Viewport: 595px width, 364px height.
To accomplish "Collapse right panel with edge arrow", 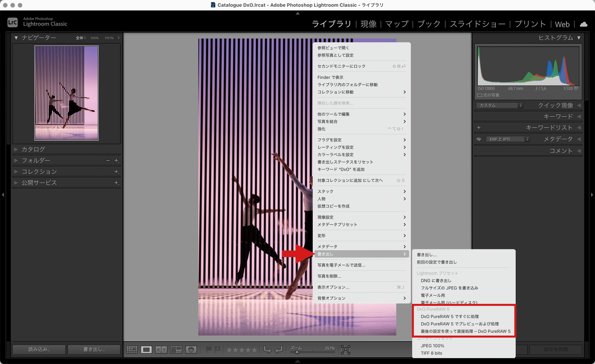I will pyautogui.click(x=592, y=195).
